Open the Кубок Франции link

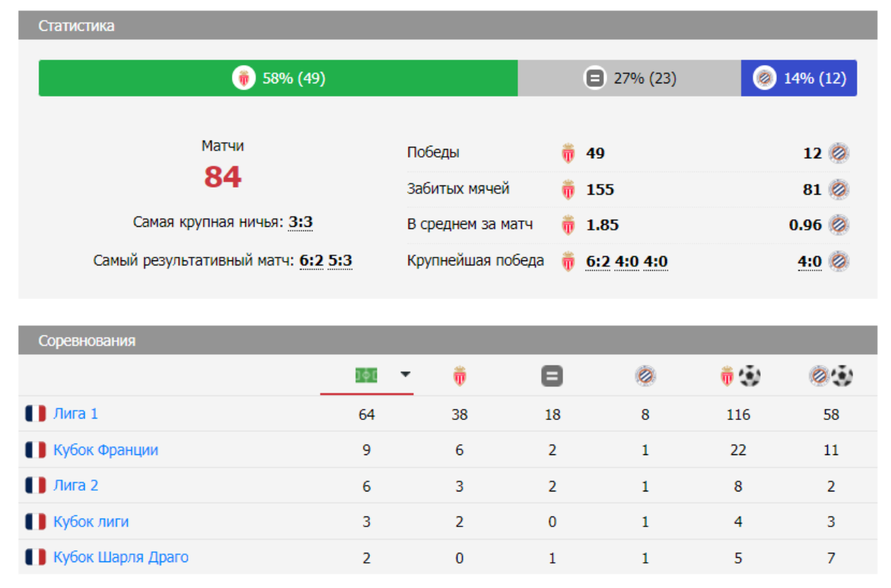[106, 450]
